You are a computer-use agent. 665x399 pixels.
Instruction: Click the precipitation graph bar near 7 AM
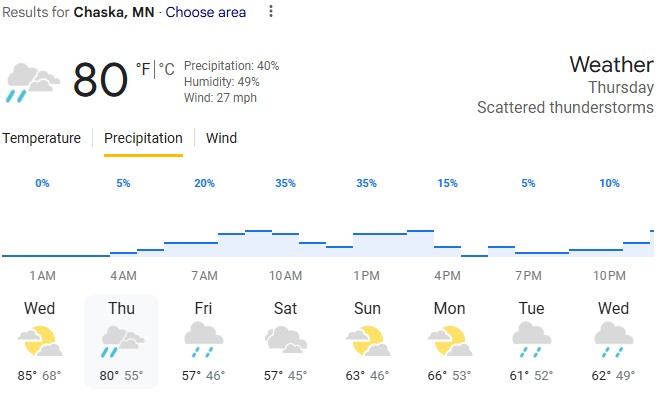(191, 249)
